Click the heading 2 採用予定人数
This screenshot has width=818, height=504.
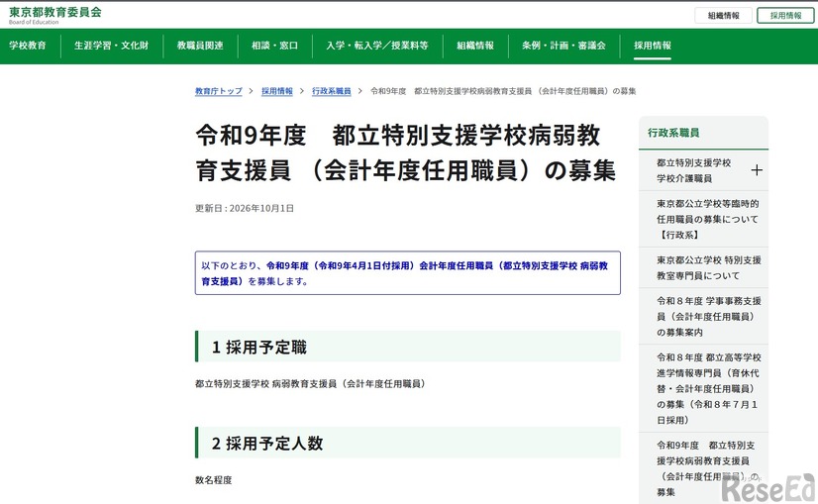click(x=267, y=443)
